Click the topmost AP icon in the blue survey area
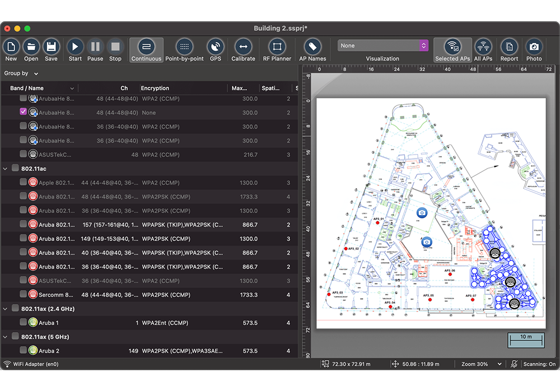 [495, 254]
